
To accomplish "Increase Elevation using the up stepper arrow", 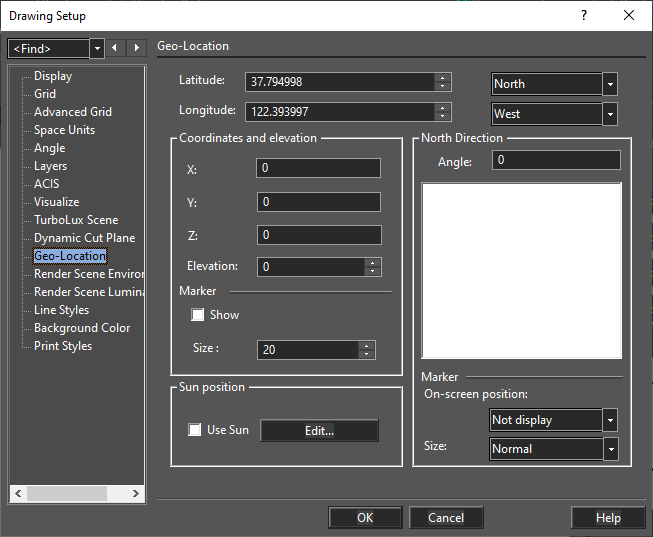I will (372, 263).
